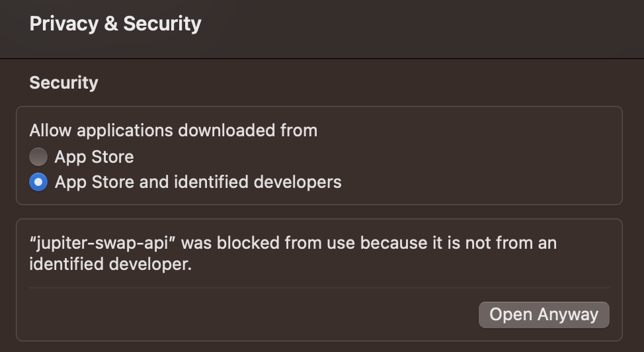Click the word "Open" on Open Anyway
This screenshot has height=352, width=644.
click(x=510, y=314)
